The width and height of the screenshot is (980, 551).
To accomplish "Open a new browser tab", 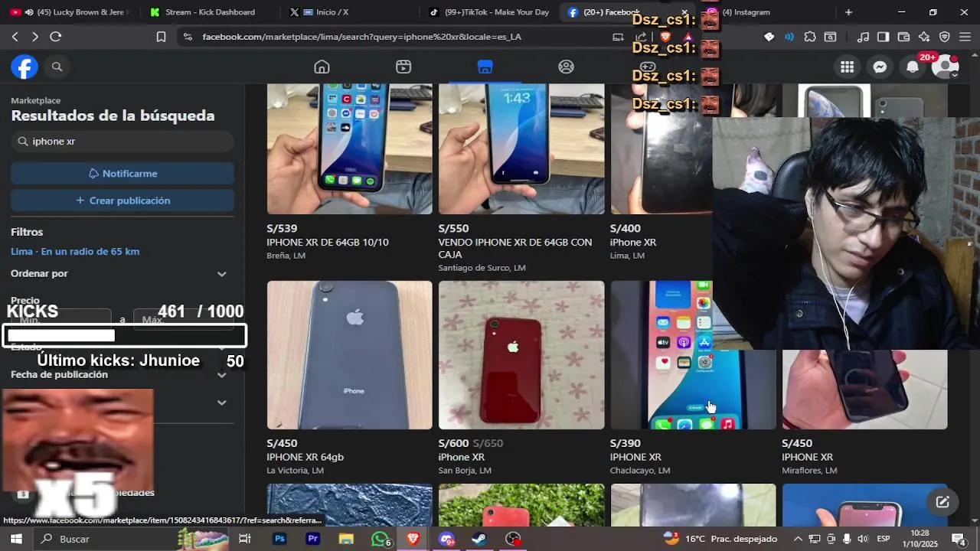I will (x=848, y=12).
